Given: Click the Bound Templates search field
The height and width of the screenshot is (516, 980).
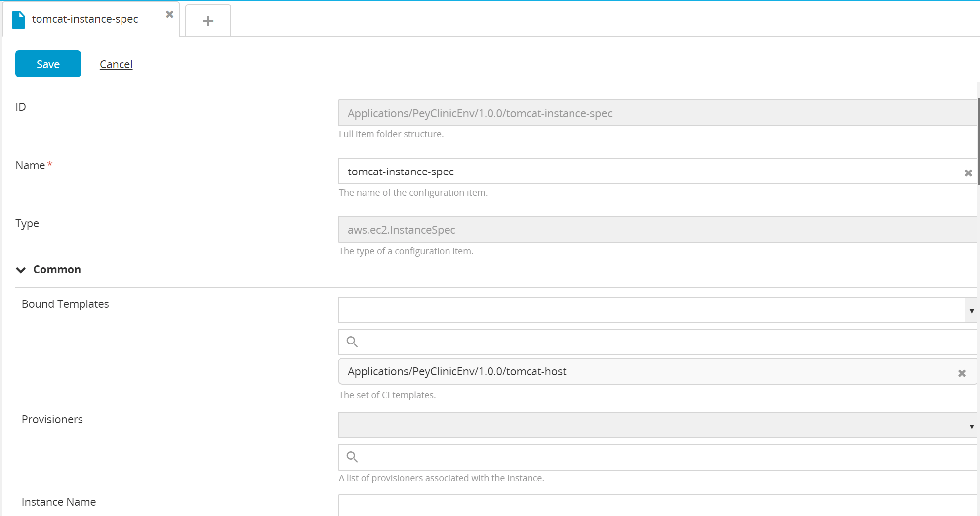Looking at the screenshot, I should click(657, 342).
